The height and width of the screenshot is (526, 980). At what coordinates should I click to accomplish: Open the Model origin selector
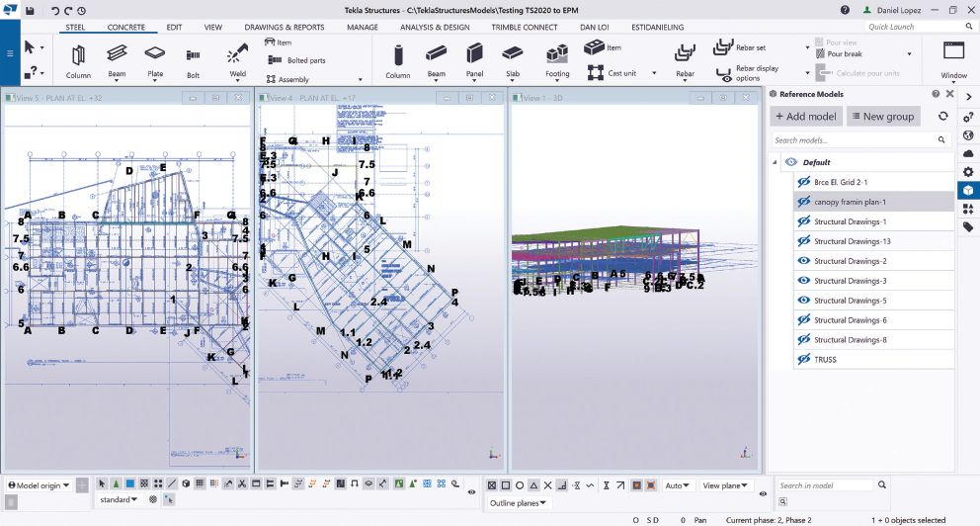pos(38,485)
